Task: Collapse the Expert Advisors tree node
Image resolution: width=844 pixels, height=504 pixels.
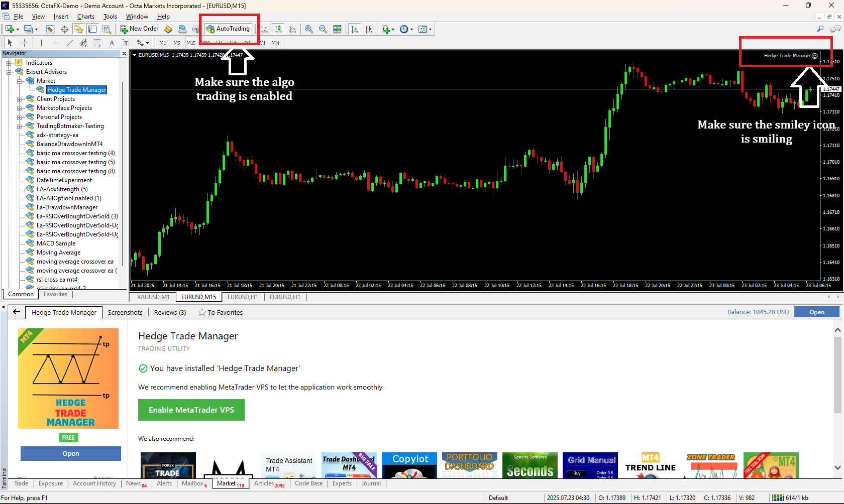Action: click(x=9, y=72)
